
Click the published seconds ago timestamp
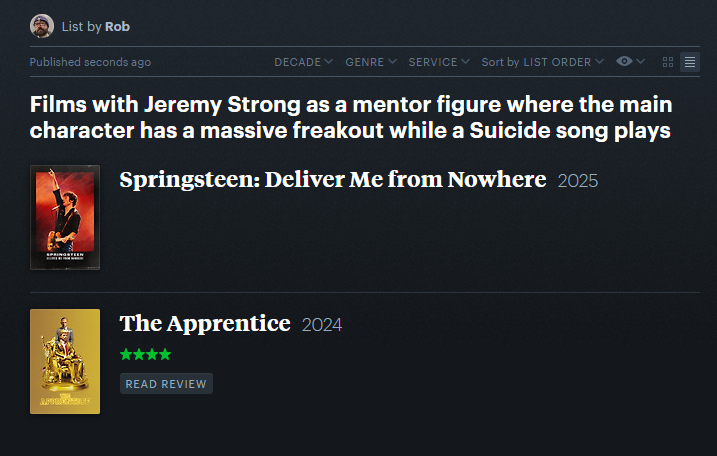(90, 62)
